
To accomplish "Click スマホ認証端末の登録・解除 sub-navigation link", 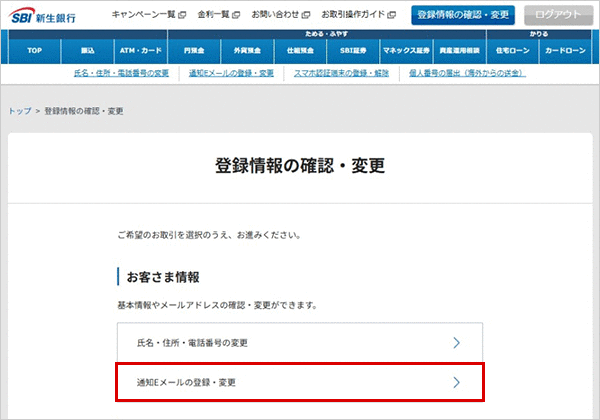I will coord(341,73).
